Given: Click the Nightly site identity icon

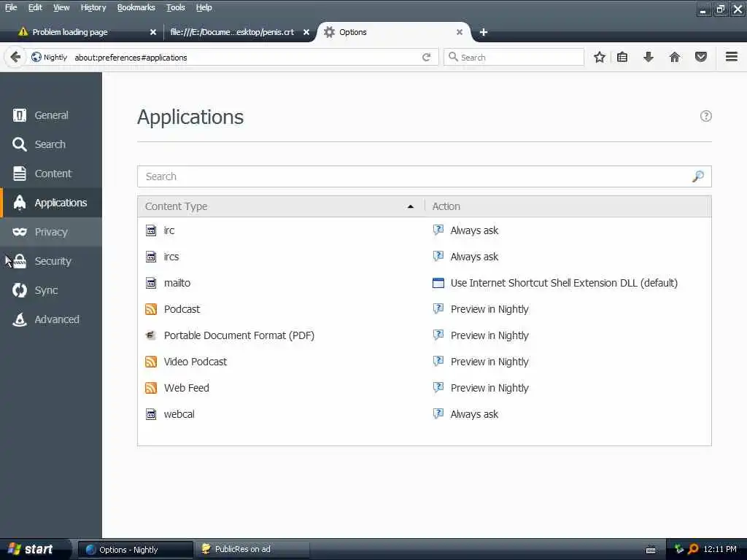Looking at the screenshot, I should pyautogui.click(x=49, y=57).
